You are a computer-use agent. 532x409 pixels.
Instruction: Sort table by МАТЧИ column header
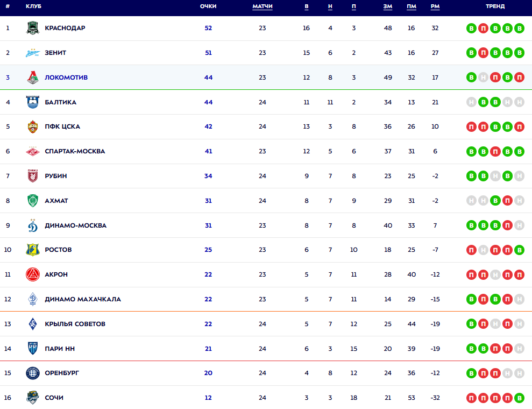pos(263,6)
